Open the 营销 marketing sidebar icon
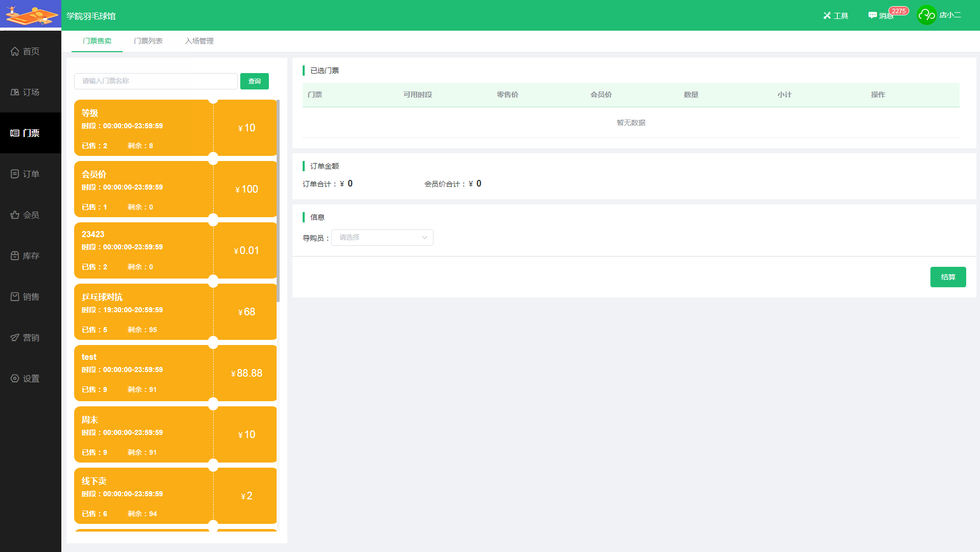This screenshot has height=552, width=980. [x=15, y=337]
